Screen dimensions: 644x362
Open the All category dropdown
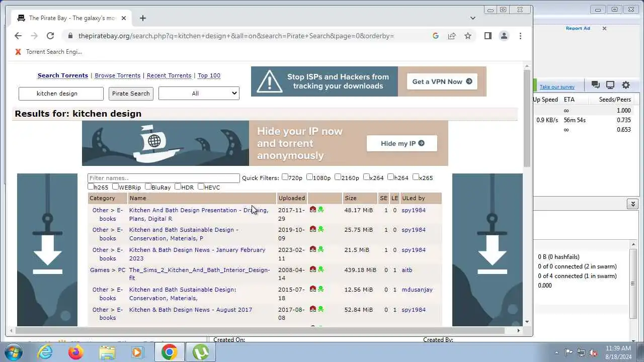199,94
